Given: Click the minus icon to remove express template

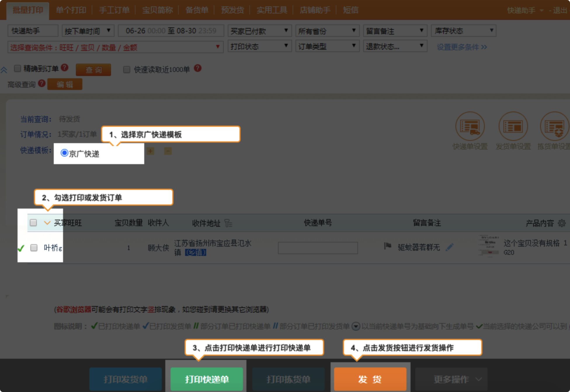Looking at the screenshot, I should [x=168, y=151].
